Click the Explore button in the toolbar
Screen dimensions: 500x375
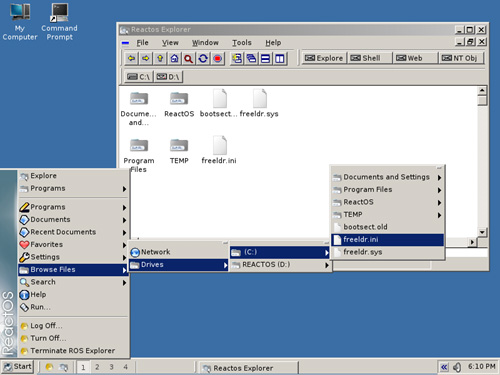(x=324, y=58)
